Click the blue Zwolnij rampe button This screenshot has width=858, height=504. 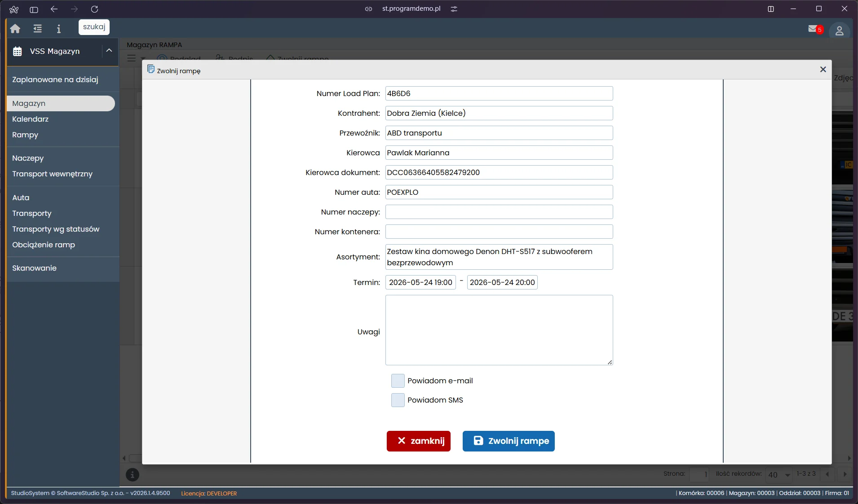509,441
